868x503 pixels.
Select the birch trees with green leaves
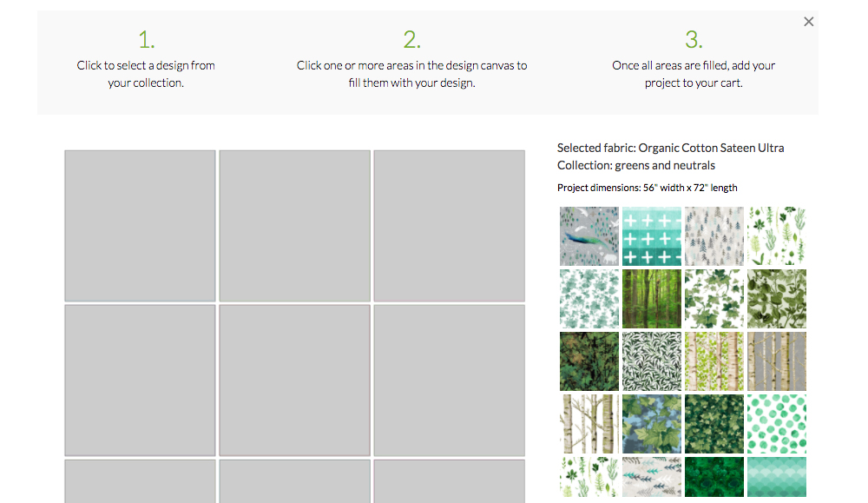coord(714,361)
